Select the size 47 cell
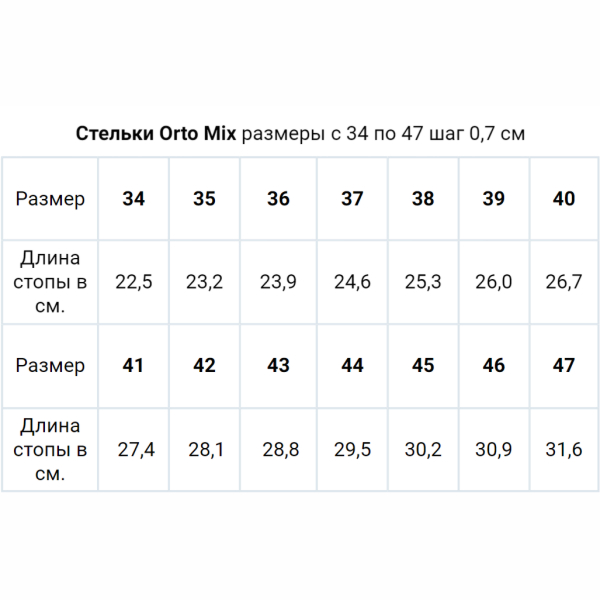Viewport: 600px width, 600px height. (x=564, y=366)
